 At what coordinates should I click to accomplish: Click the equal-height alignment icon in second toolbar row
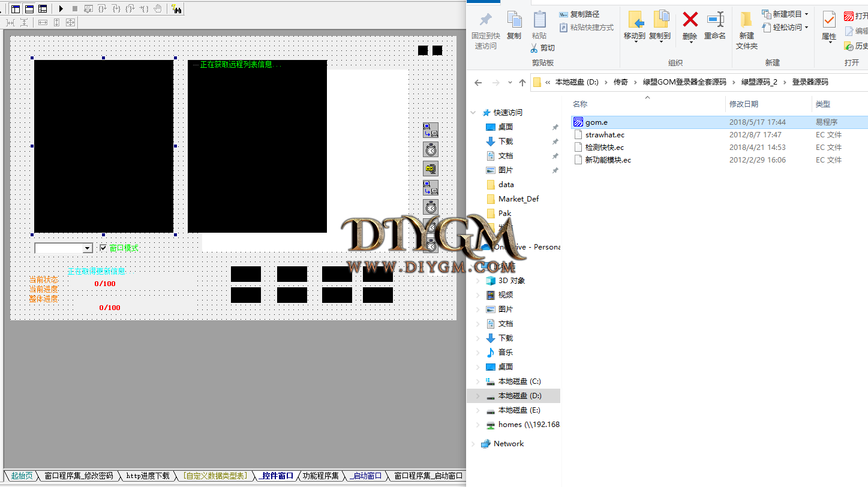click(x=57, y=22)
